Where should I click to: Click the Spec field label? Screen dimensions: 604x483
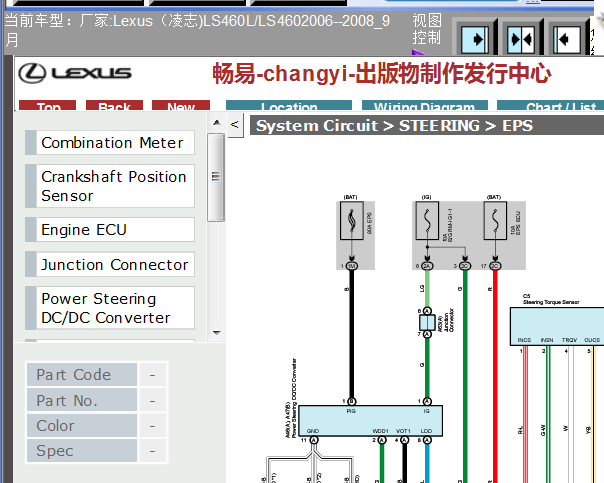point(82,451)
